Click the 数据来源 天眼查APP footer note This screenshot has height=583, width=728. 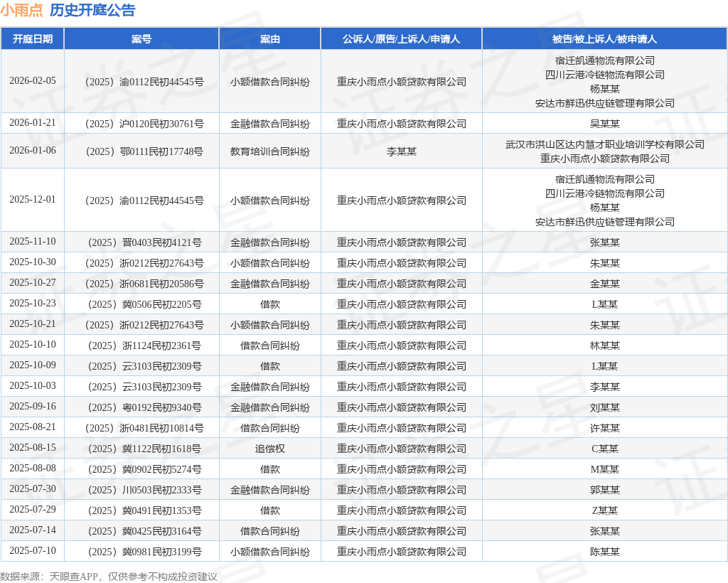point(109,577)
